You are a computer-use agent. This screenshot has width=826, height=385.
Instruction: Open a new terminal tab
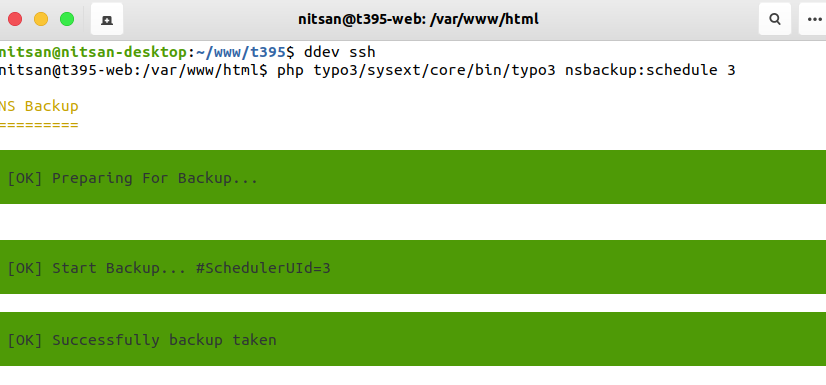107,19
